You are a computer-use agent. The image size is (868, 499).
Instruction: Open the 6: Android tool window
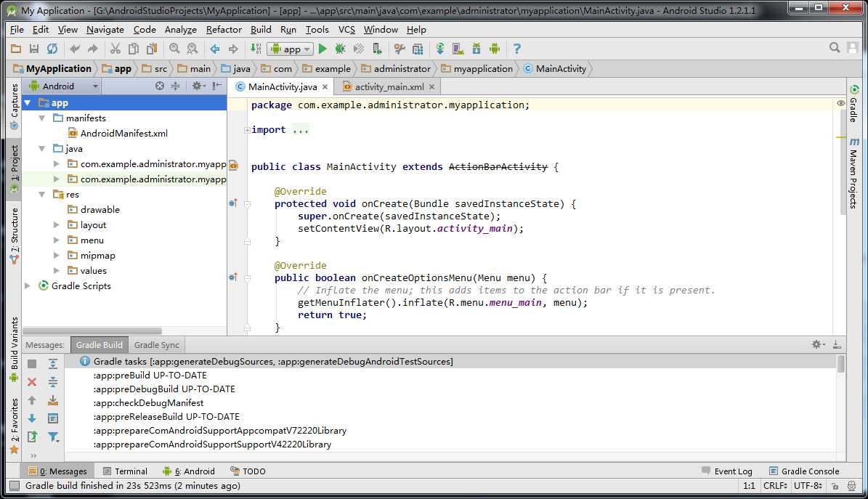coord(189,471)
